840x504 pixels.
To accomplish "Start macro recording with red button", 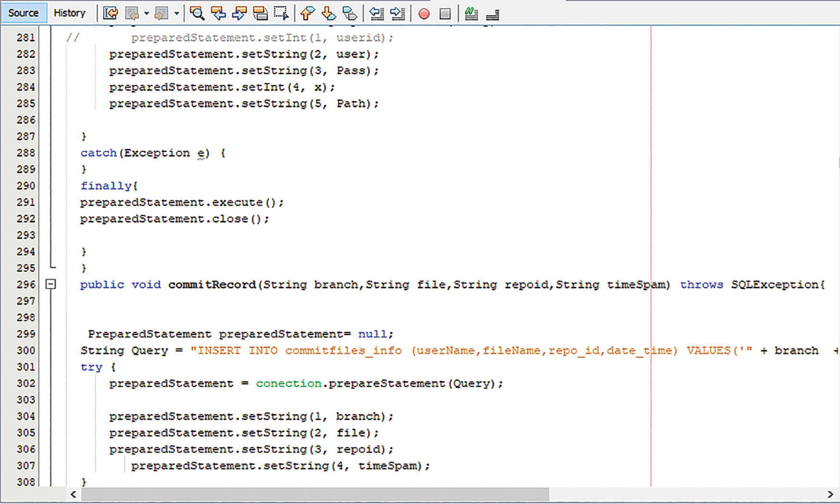I will [x=424, y=13].
